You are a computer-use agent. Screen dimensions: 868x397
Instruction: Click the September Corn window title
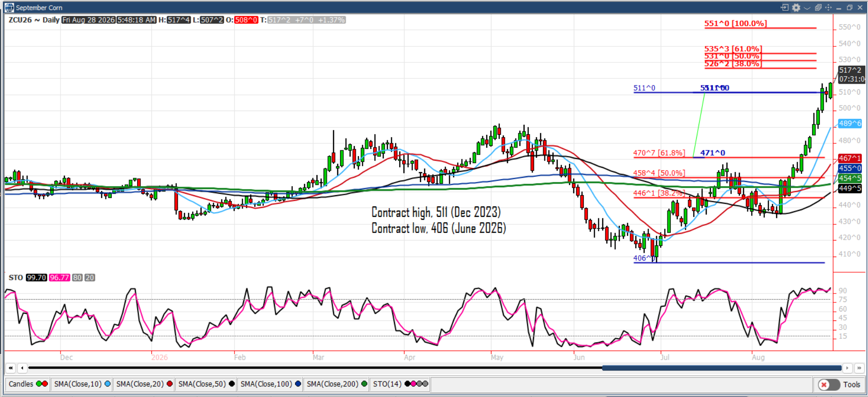click(39, 8)
